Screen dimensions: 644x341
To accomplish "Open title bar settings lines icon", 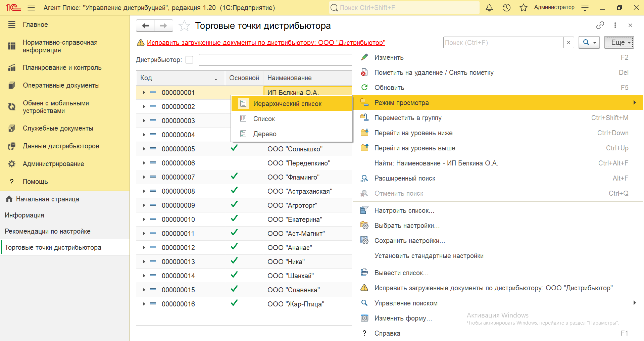I will point(585,7).
